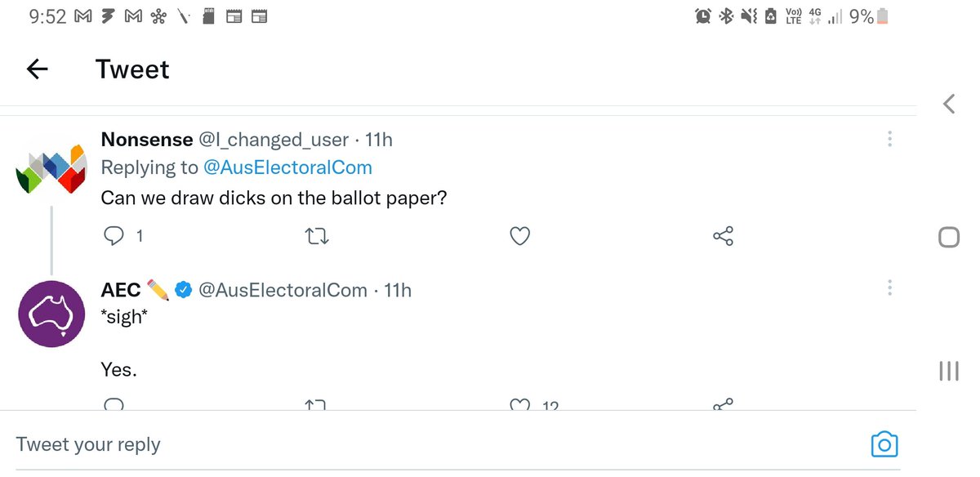Screen dimensions: 980x477
Task: Share the Nonsense user's tweet
Action: pyautogui.click(x=723, y=236)
